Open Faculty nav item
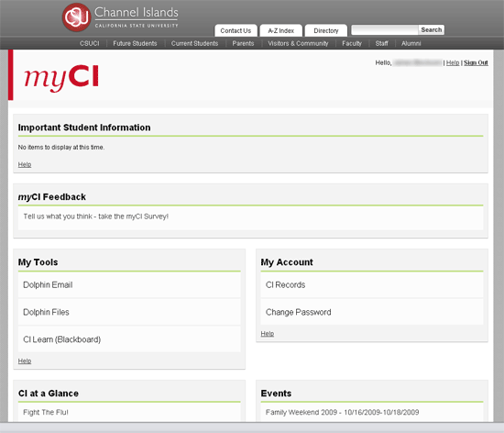 (x=352, y=43)
